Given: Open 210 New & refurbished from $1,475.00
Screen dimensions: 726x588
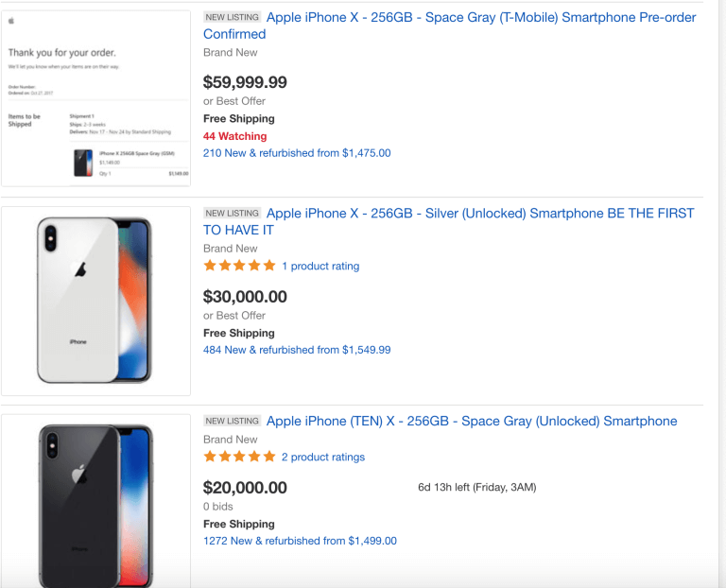Looking at the screenshot, I should coord(297,153).
